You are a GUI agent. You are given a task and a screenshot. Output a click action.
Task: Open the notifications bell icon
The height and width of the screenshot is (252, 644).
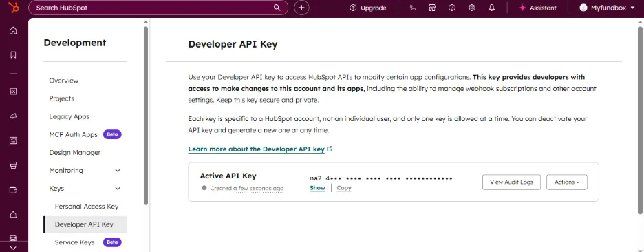[492, 8]
